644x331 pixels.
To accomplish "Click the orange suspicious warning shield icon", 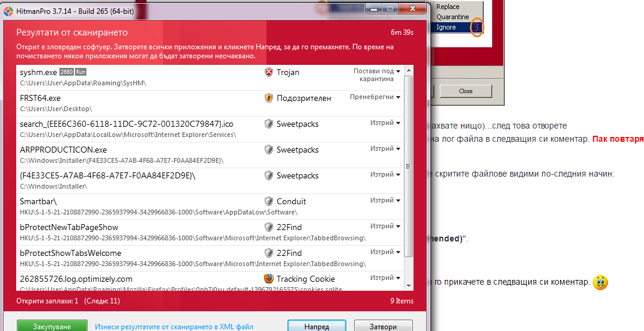I will 269,99.
